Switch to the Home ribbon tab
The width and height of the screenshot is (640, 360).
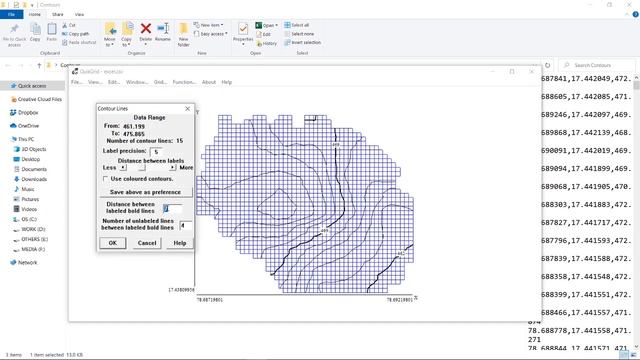pos(35,14)
